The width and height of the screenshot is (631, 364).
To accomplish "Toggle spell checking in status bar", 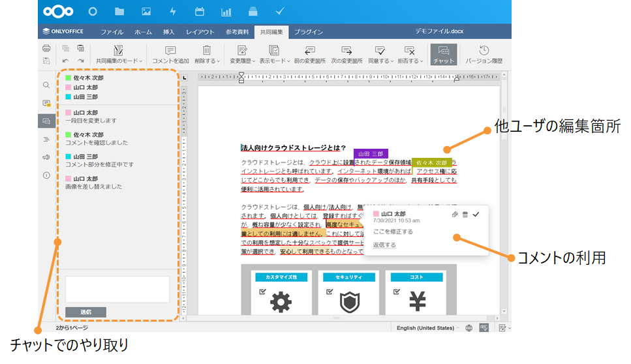I will coord(484,328).
